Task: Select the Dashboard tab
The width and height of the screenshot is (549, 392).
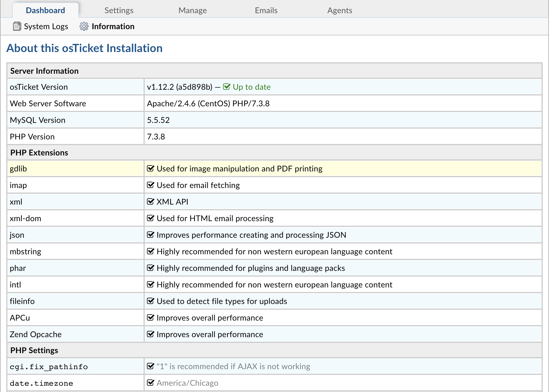Action: [x=45, y=11]
